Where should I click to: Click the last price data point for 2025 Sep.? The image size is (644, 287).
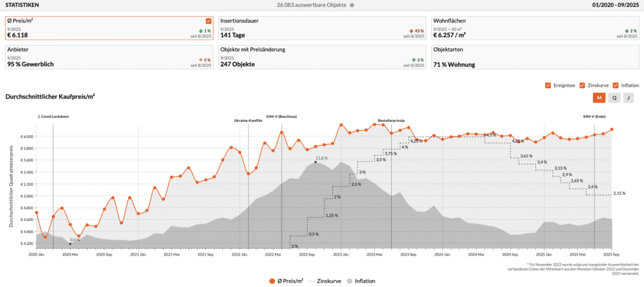[612, 129]
